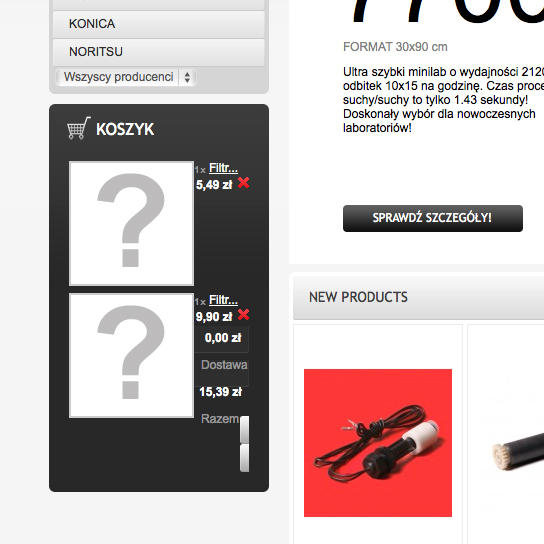The width and height of the screenshot is (544, 544).
Task: Open the second Filtr... cart item link
Action: (223, 300)
